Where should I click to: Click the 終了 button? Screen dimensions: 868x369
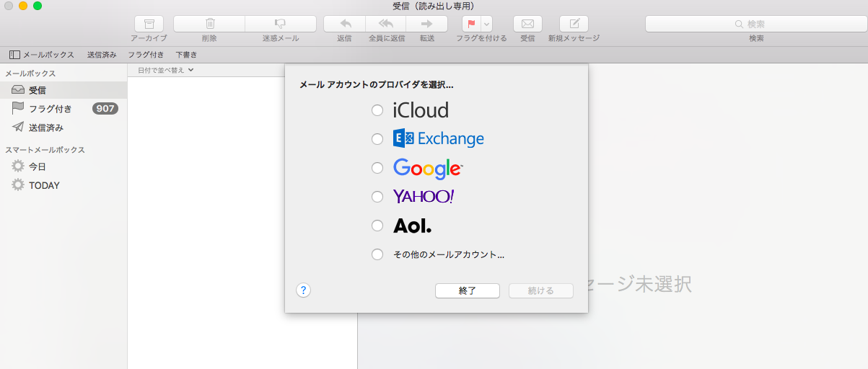click(468, 290)
